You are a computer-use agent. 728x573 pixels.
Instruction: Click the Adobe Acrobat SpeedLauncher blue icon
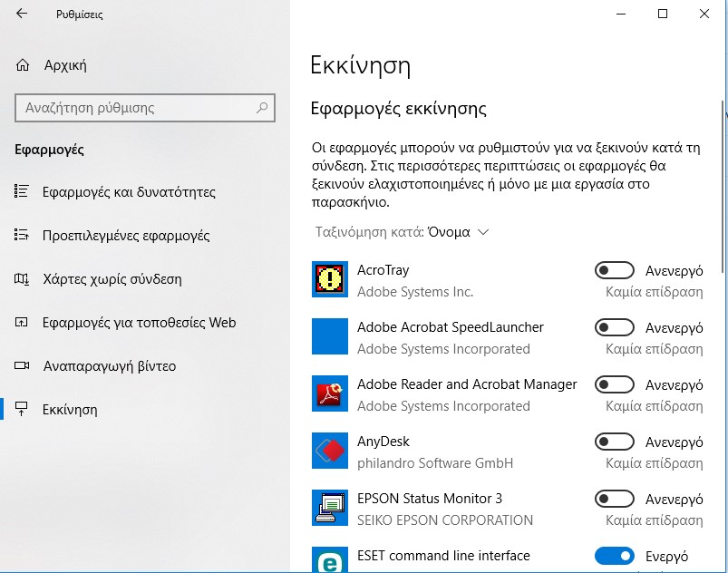[x=330, y=336]
